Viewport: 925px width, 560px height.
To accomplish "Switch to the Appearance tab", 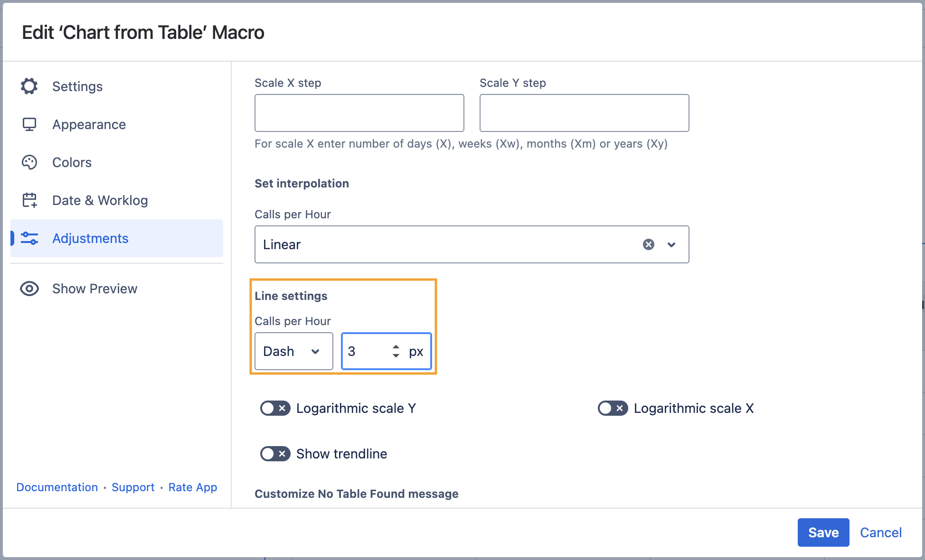I will (x=89, y=124).
